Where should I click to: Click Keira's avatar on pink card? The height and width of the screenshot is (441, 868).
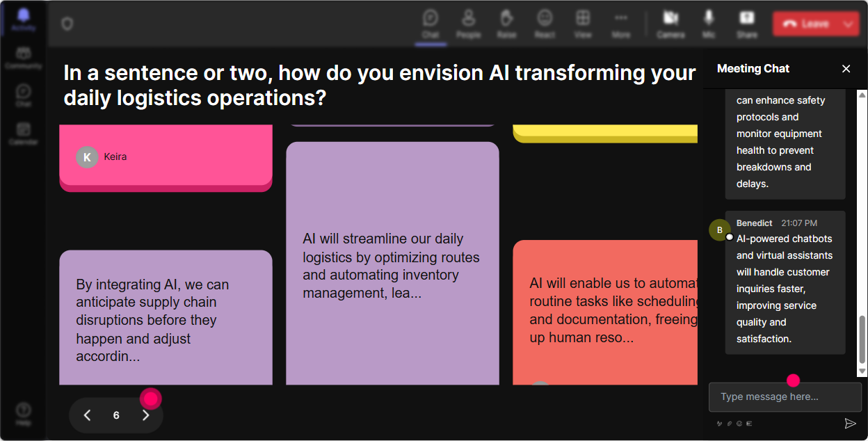[x=87, y=157]
